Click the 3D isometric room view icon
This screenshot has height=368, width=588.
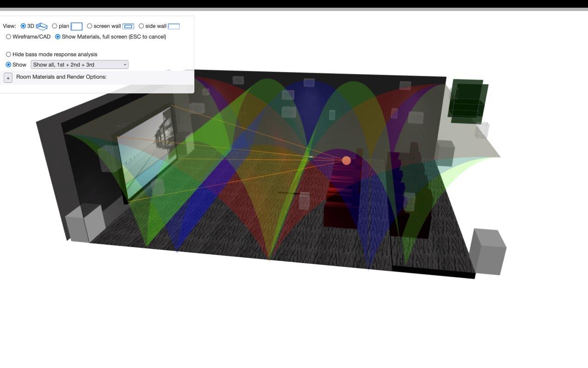[42, 26]
